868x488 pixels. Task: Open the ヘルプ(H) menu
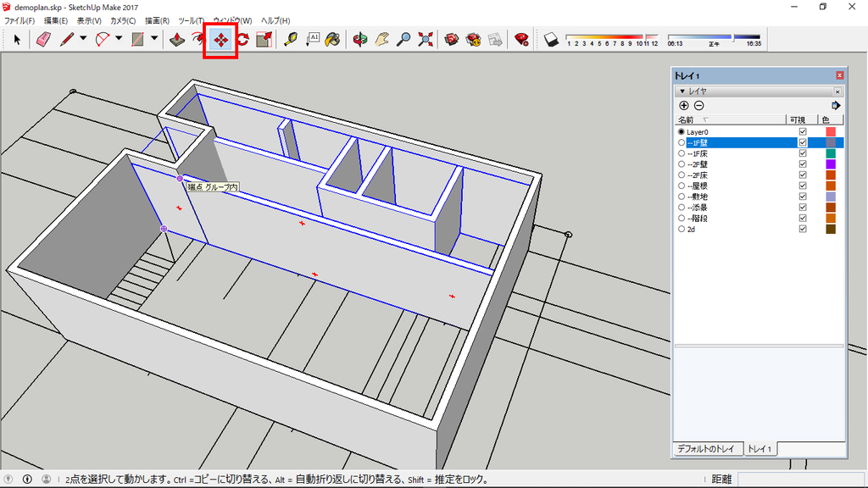click(275, 20)
